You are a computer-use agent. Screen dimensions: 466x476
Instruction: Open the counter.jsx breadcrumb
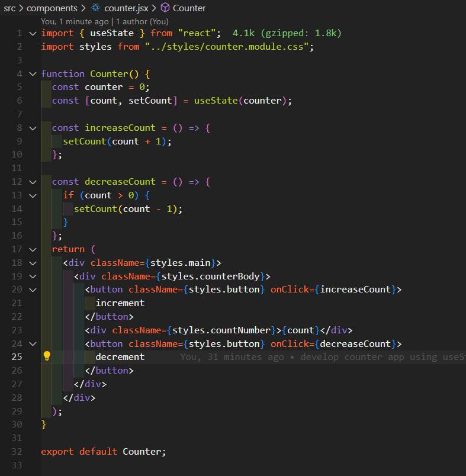(x=126, y=8)
